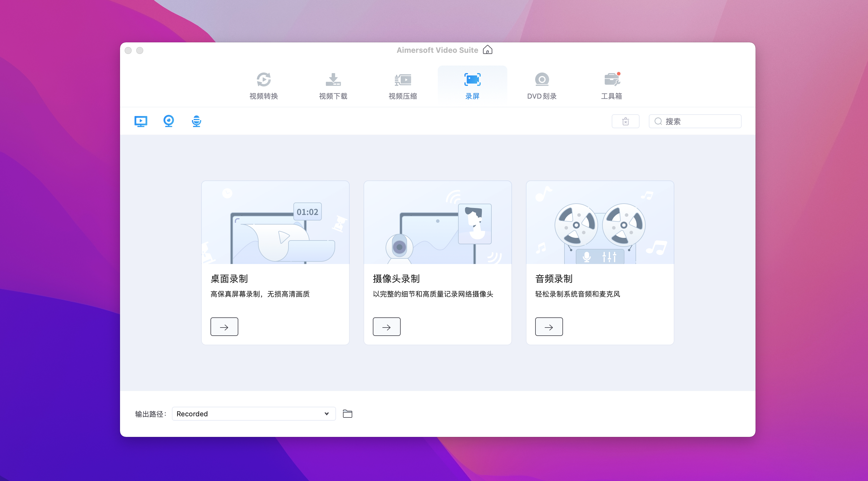Open the 视频压缩 compressor tab
The image size is (868, 481).
(403, 86)
